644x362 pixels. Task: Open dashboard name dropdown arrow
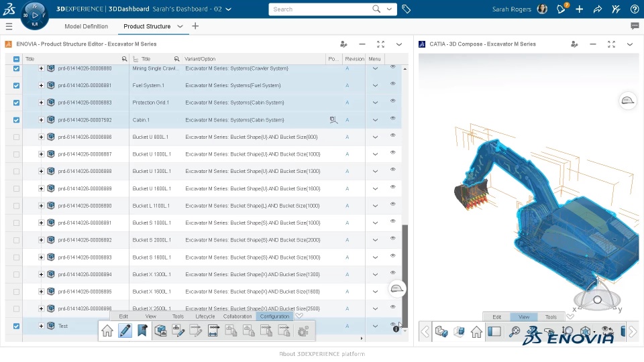click(x=228, y=9)
